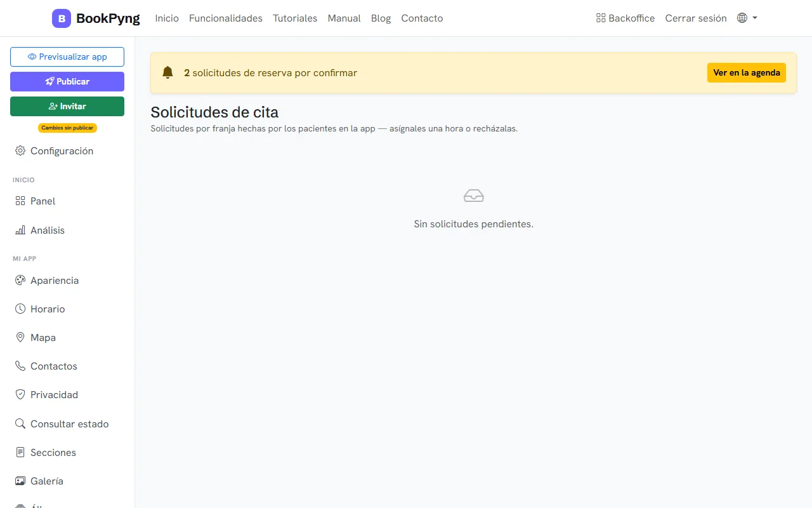
Task: Select Manual in the top navigation
Action: pyautogui.click(x=344, y=18)
